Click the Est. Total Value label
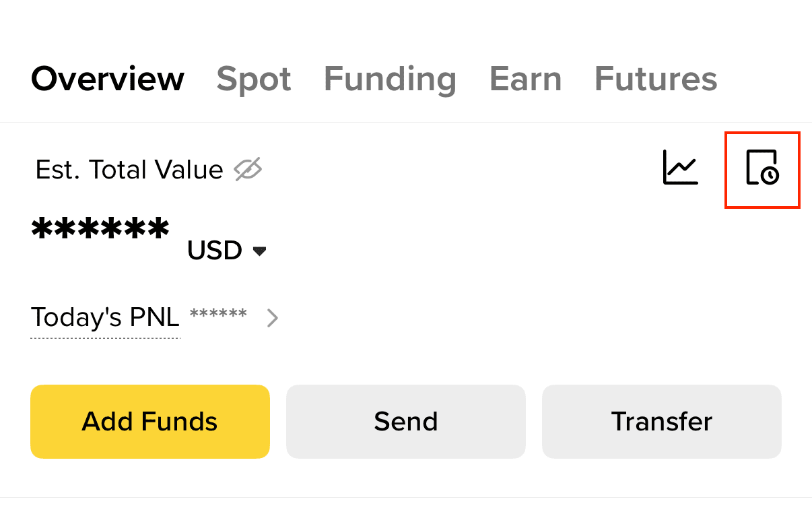812x516 pixels. click(x=129, y=170)
